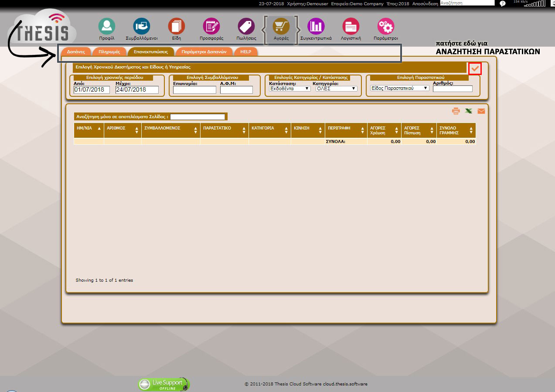Open the Πωλήσεις sales tag icon
This screenshot has height=392, width=555.
point(246,27)
